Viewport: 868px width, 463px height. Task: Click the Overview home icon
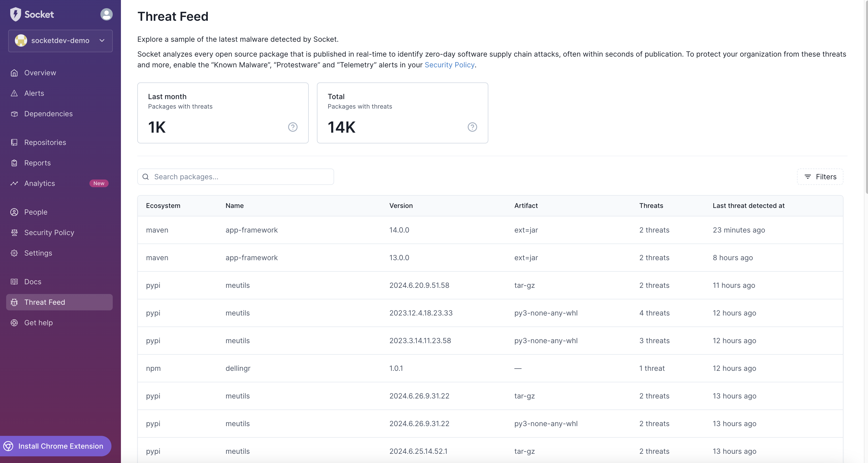[x=14, y=73]
